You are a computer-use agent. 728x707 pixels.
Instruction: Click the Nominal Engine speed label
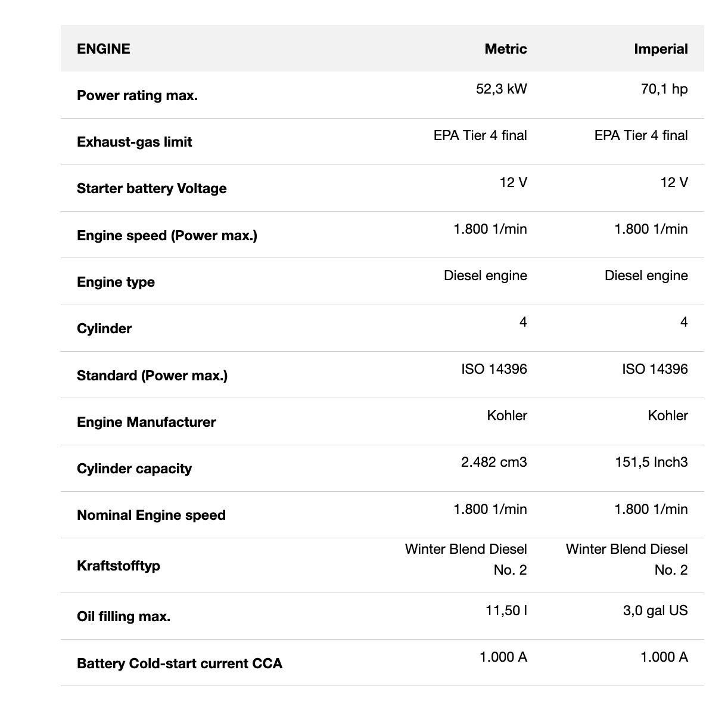pyautogui.click(x=151, y=515)
